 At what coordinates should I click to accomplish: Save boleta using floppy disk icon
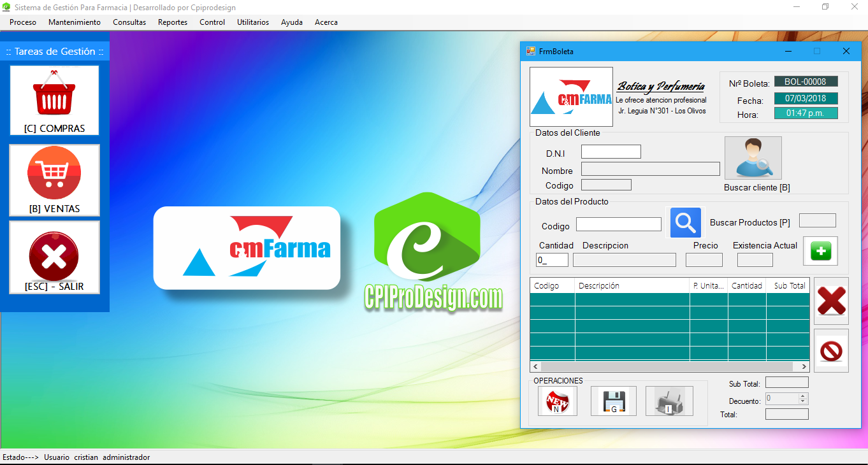[x=613, y=401]
